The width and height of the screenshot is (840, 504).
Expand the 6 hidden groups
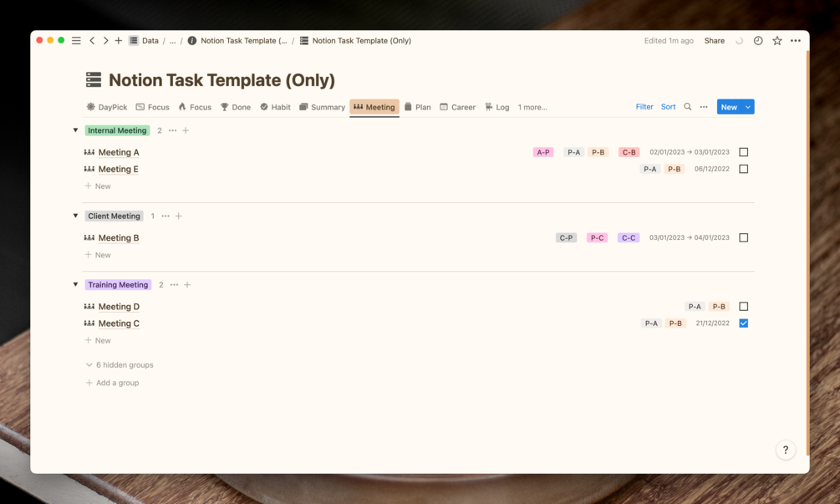[120, 364]
